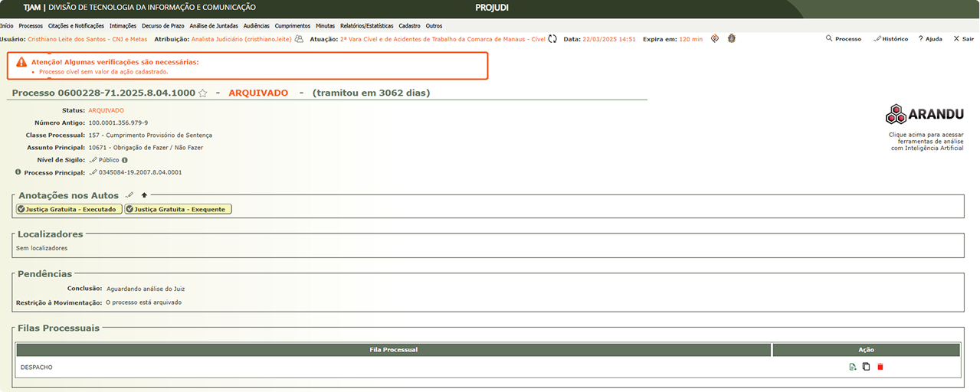980x392 pixels.
Task: Open the Processo search link at top right
Action: [x=843, y=39]
